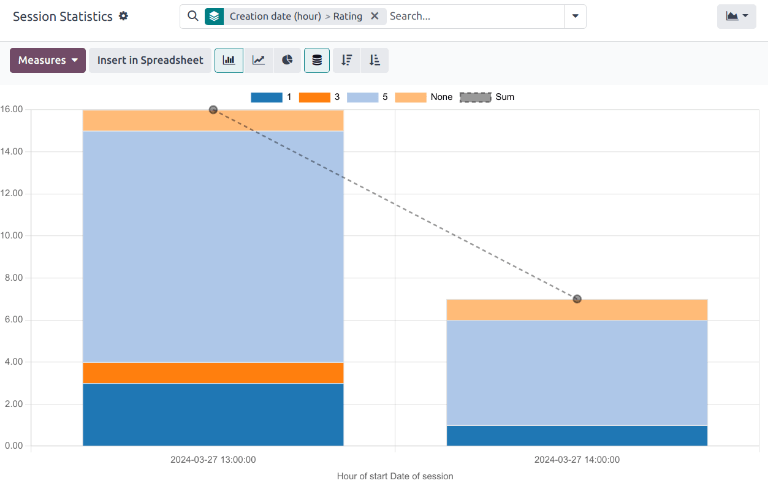
Task: Click the blue rating 1 legend swatch
Action: [x=266, y=97]
